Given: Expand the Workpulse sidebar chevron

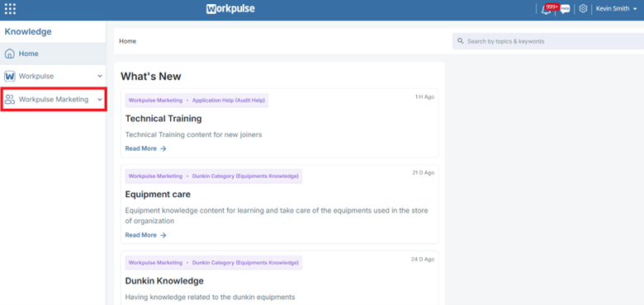Looking at the screenshot, I should coord(99,76).
